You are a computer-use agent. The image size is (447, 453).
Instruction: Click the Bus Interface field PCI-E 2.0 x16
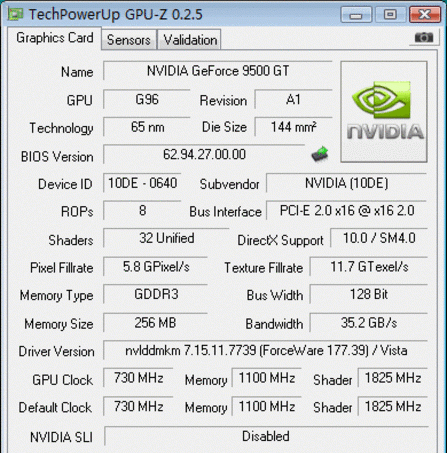(x=347, y=210)
